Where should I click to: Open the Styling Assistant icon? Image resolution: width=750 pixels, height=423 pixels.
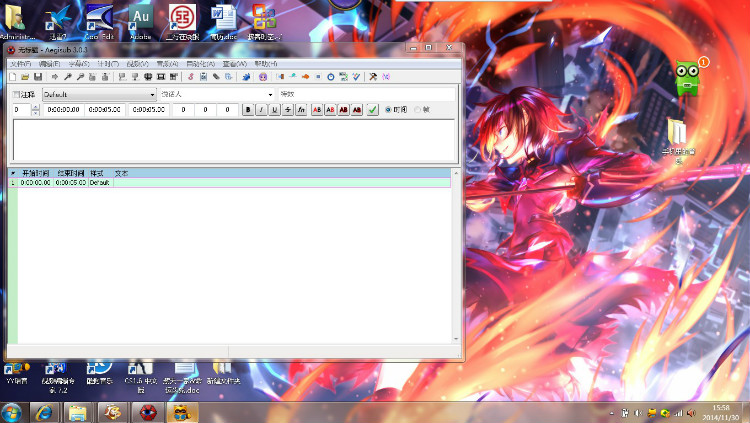(x=292, y=77)
